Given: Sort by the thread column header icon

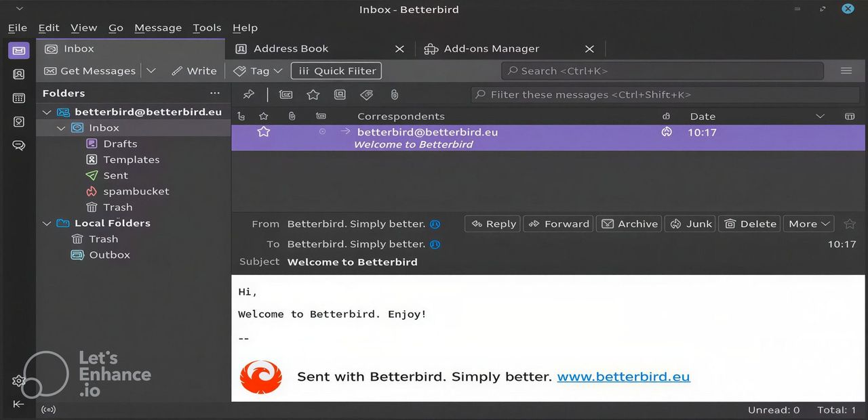Looking at the screenshot, I should point(241,117).
